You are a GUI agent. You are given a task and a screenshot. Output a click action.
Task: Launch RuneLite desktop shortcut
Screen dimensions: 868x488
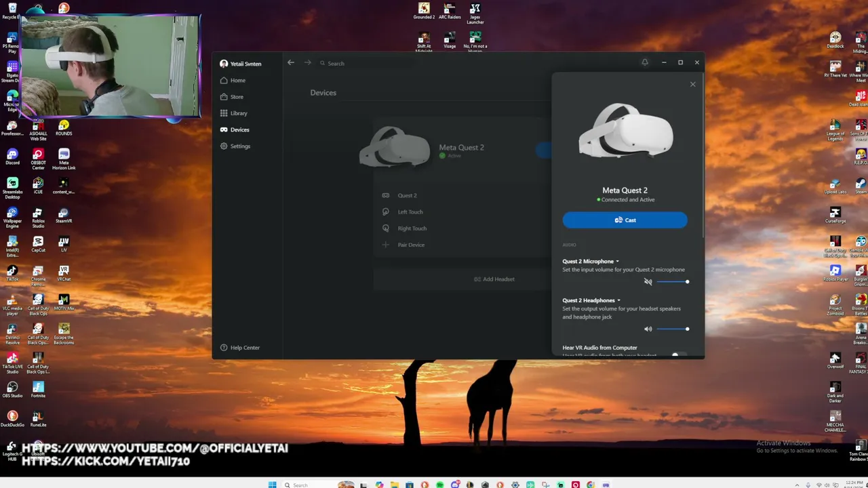coord(38,420)
